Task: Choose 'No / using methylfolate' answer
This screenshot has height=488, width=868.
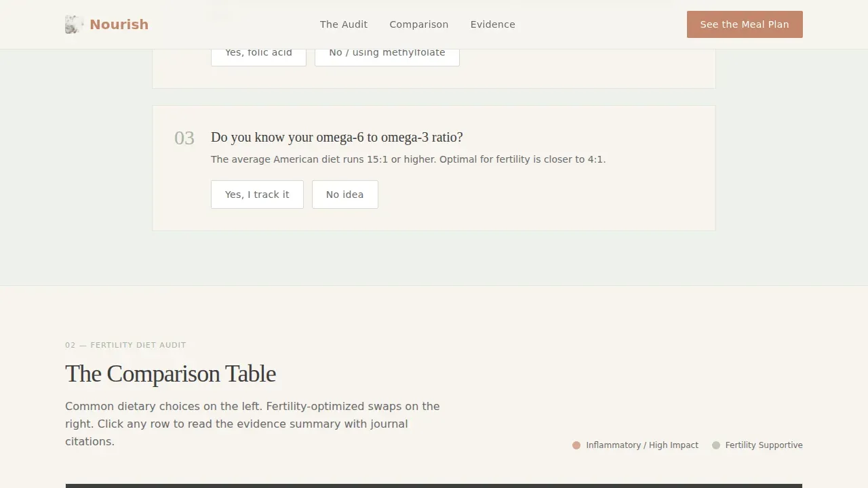Action: [x=387, y=53]
